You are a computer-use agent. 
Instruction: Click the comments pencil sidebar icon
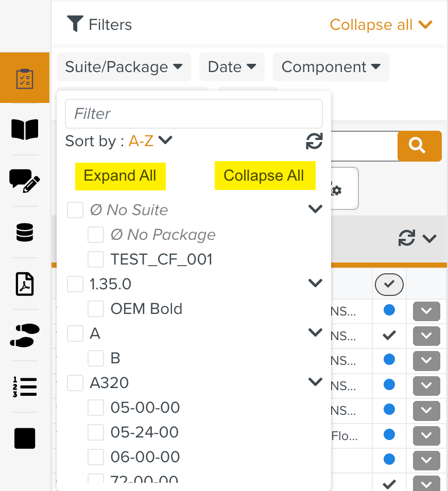pyautogui.click(x=25, y=181)
